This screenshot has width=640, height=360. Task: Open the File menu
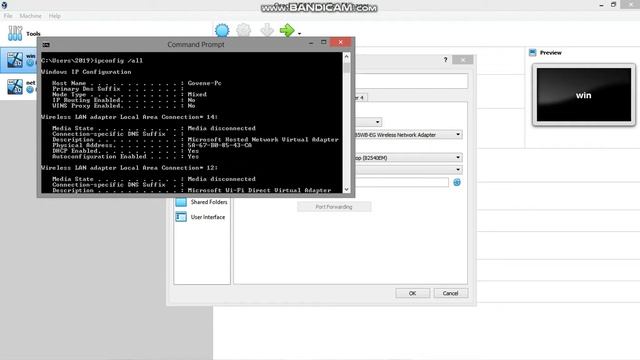(x=8, y=16)
